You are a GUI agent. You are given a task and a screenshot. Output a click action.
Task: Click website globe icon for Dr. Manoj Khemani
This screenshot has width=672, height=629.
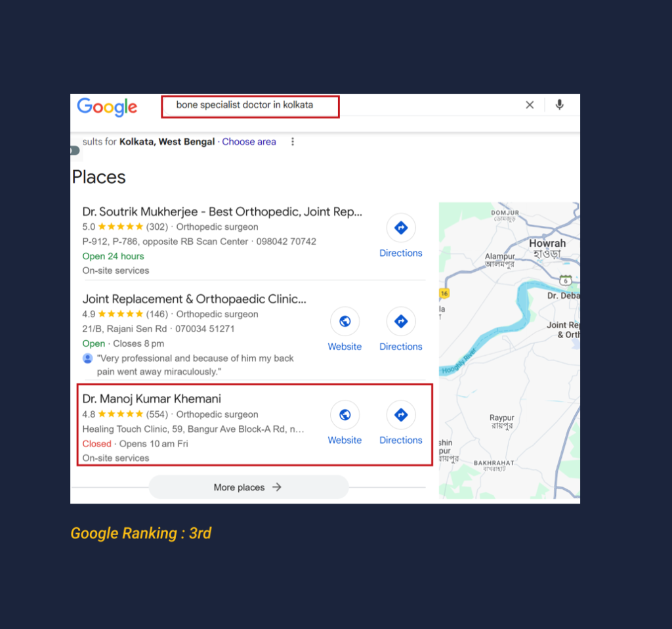pos(345,414)
